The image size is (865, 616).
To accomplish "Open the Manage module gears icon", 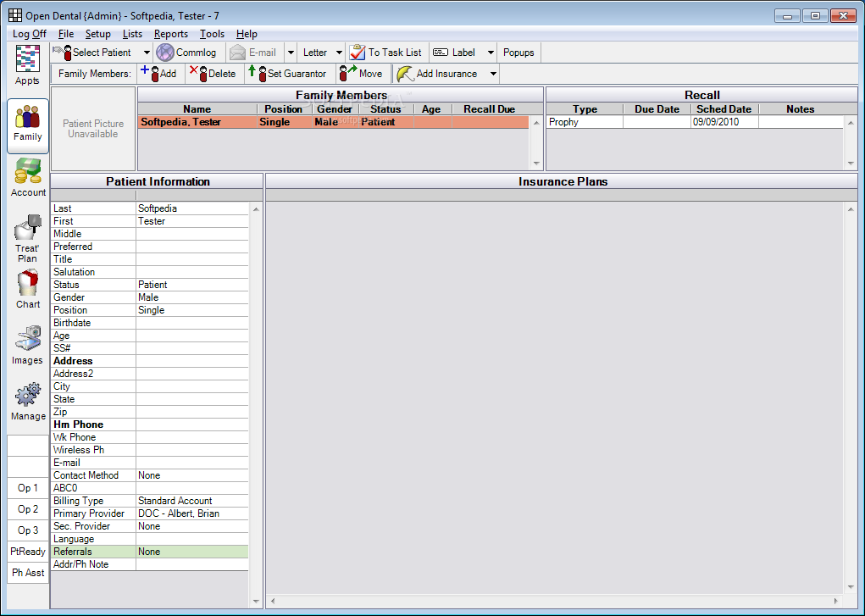I will coord(28,395).
